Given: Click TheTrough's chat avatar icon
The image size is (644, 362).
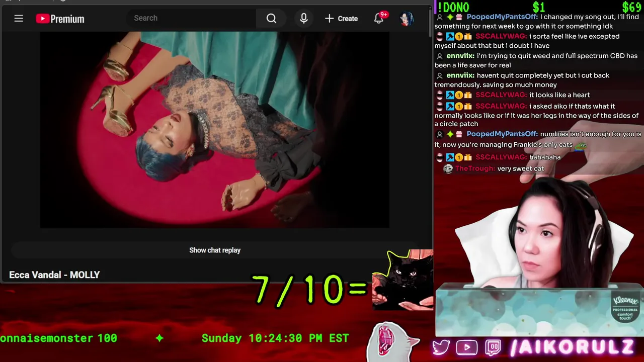Looking at the screenshot, I should (x=448, y=169).
